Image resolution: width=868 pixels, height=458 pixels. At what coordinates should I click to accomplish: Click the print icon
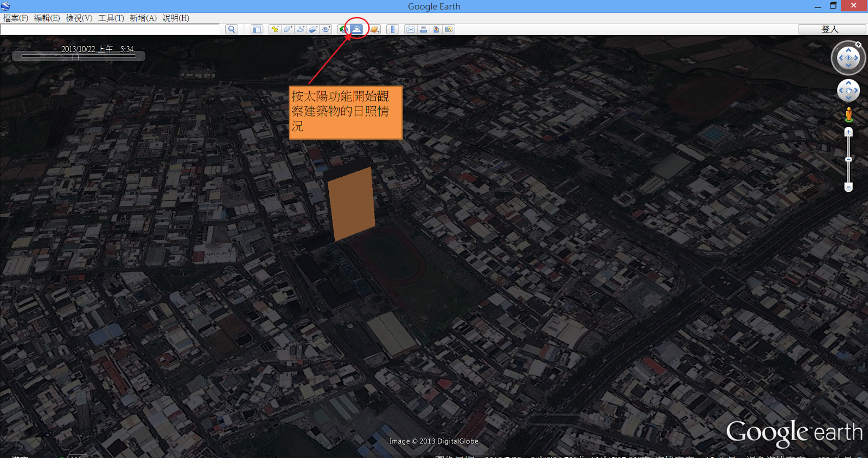coord(423,29)
